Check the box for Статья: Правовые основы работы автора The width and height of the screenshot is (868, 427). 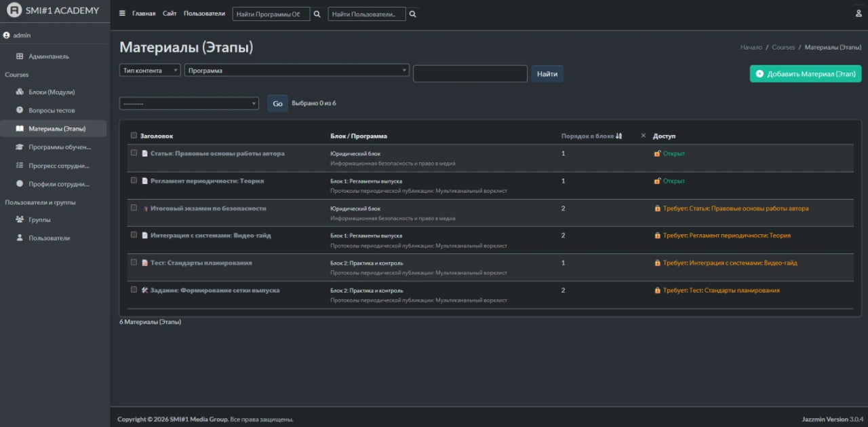[134, 153]
